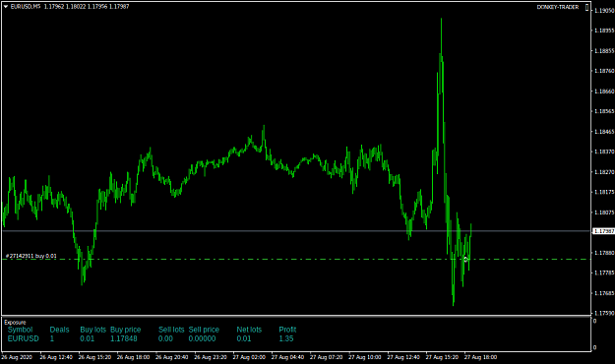Click the Buy lots column header
Image resolution: width=615 pixels, height=364 pixels.
(92, 330)
